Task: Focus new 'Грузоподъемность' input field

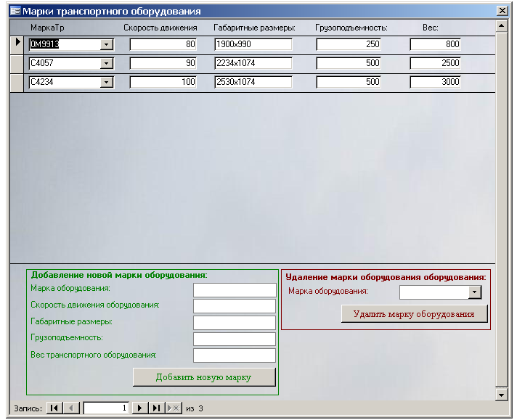Action: tap(235, 339)
